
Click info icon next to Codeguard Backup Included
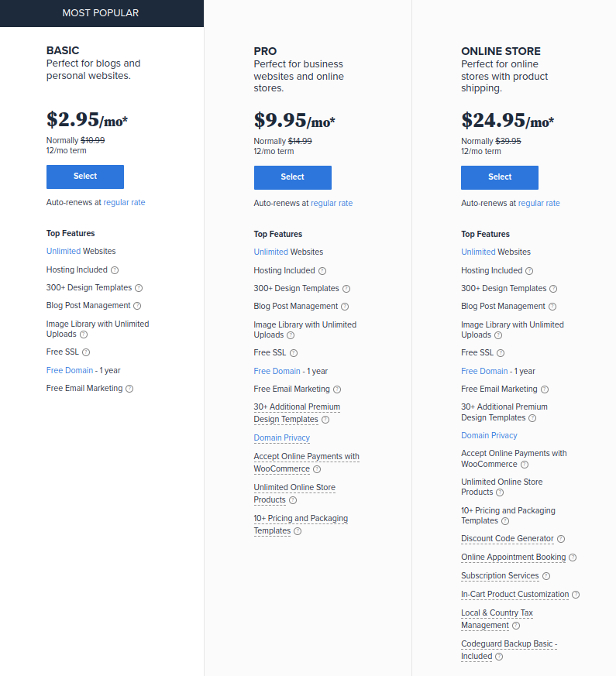499,657
